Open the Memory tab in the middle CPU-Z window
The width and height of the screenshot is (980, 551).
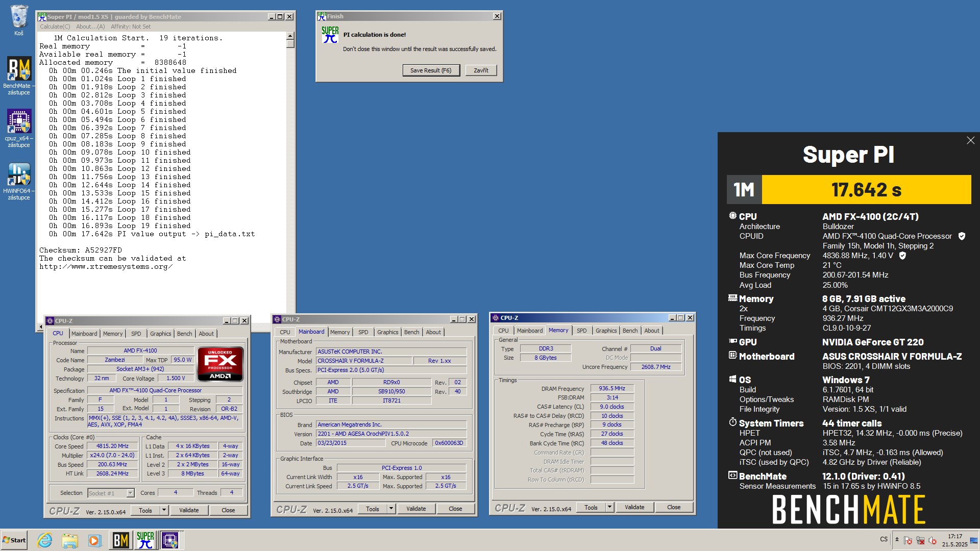pyautogui.click(x=340, y=332)
